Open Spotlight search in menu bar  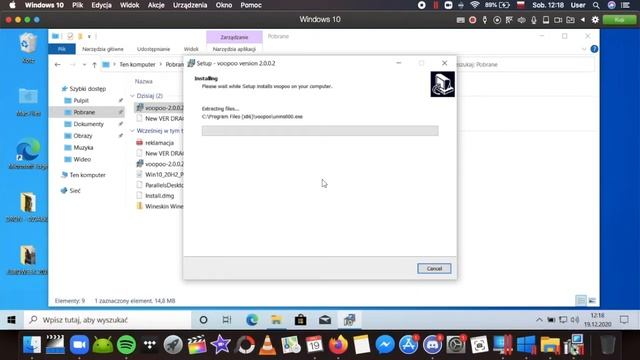tap(596, 5)
